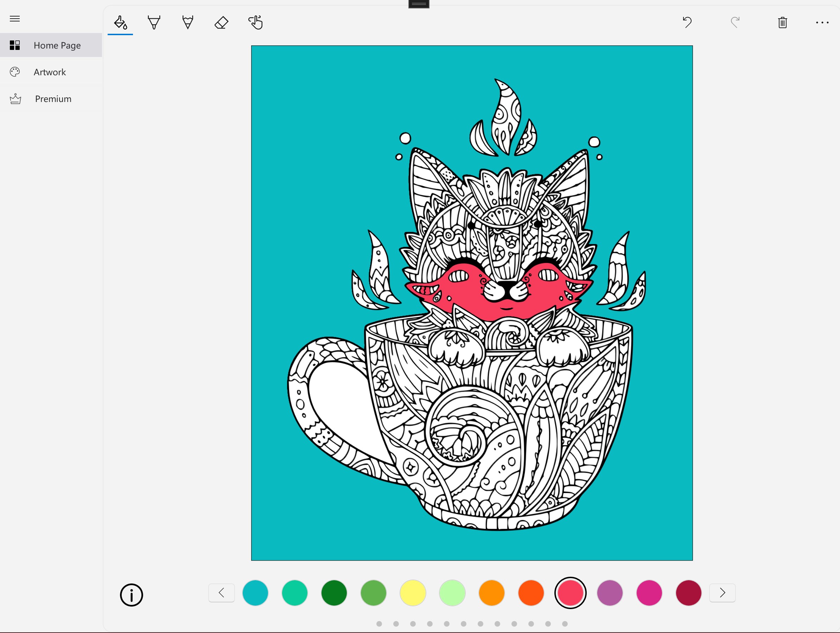The height and width of the screenshot is (633, 840).
Task: Select the paint bucket fill tool
Action: tap(120, 23)
